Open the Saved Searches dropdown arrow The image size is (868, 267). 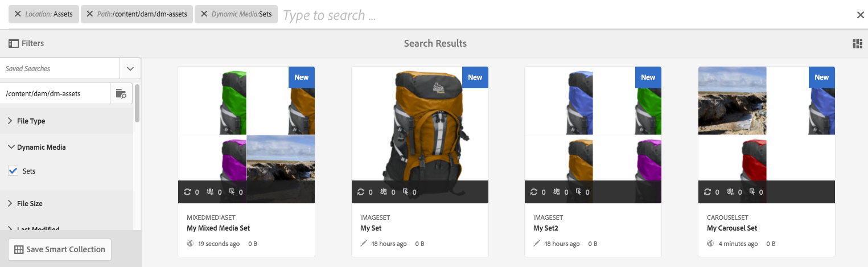click(130, 68)
